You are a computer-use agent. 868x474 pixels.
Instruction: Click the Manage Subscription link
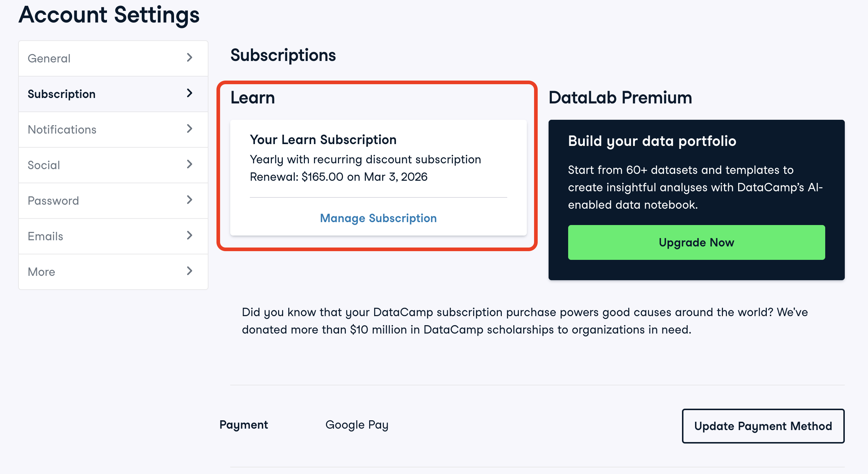coord(378,218)
